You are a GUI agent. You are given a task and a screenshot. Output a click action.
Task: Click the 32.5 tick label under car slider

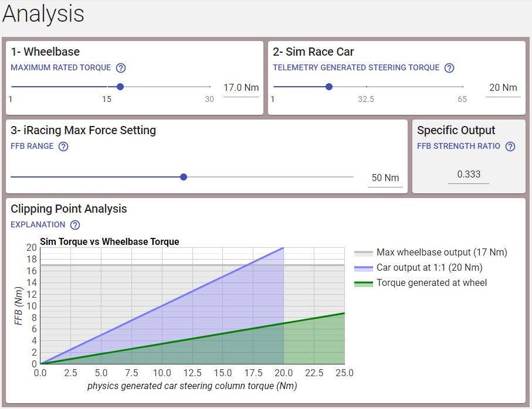pyautogui.click(x=366, y=99)
